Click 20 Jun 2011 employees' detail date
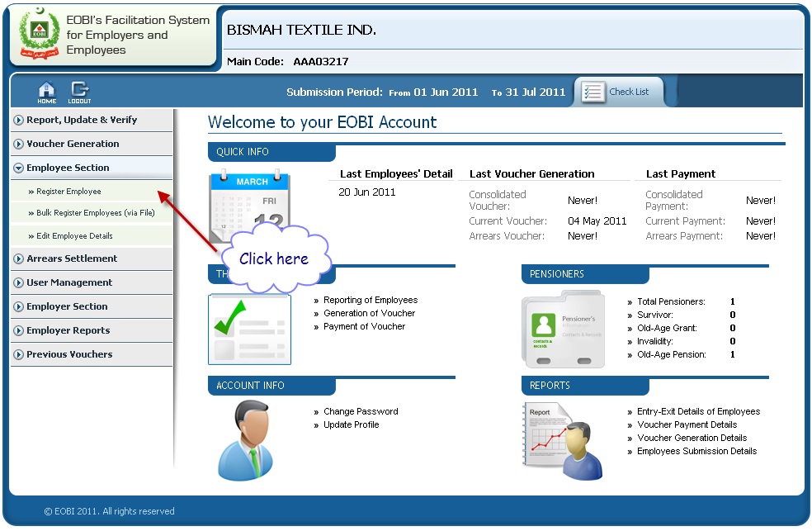812x531 pixels. pyautogui.click(x=366, y=192)
